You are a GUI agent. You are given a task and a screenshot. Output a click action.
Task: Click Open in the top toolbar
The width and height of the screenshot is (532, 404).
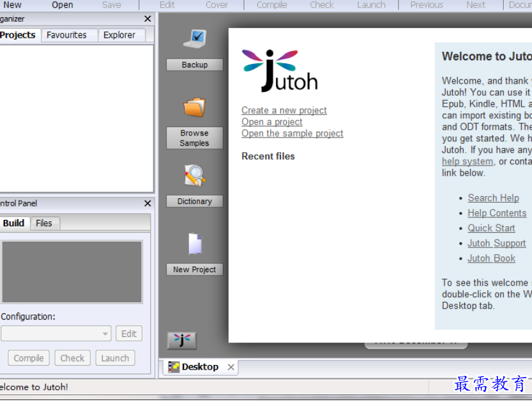(x=63, y=5)
